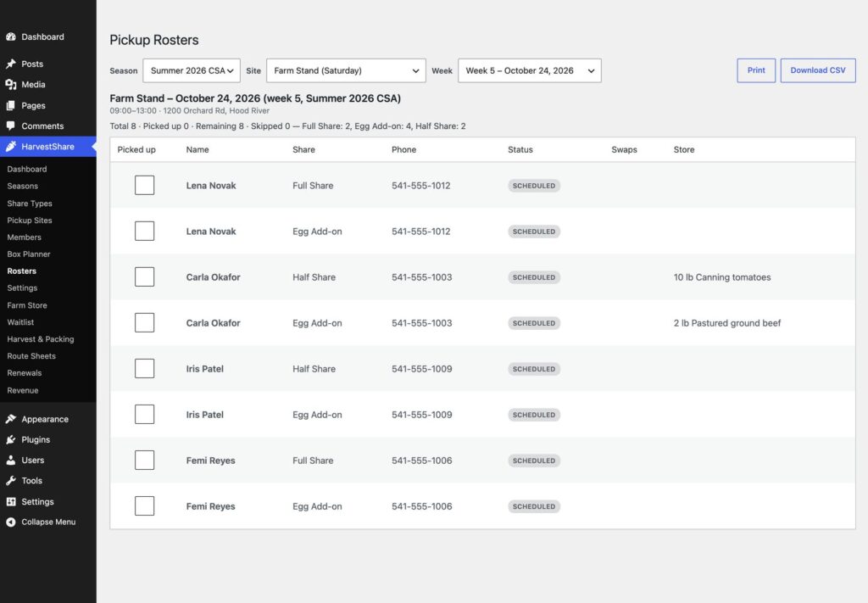Click the Dashboard gauge icon

[x=10, y=36]
